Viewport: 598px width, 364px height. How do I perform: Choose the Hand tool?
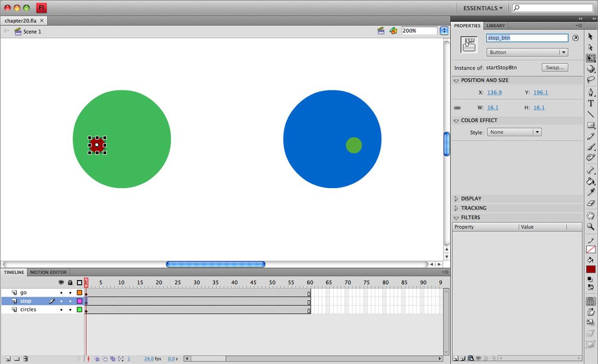click(591, 216)
